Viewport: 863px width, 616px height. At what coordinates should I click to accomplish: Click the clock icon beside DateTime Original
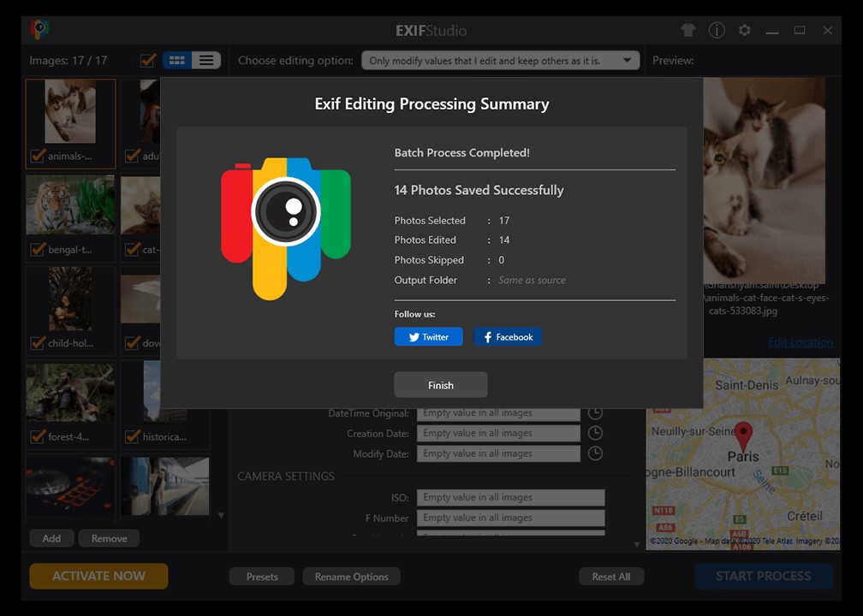(x=595, y=412)
